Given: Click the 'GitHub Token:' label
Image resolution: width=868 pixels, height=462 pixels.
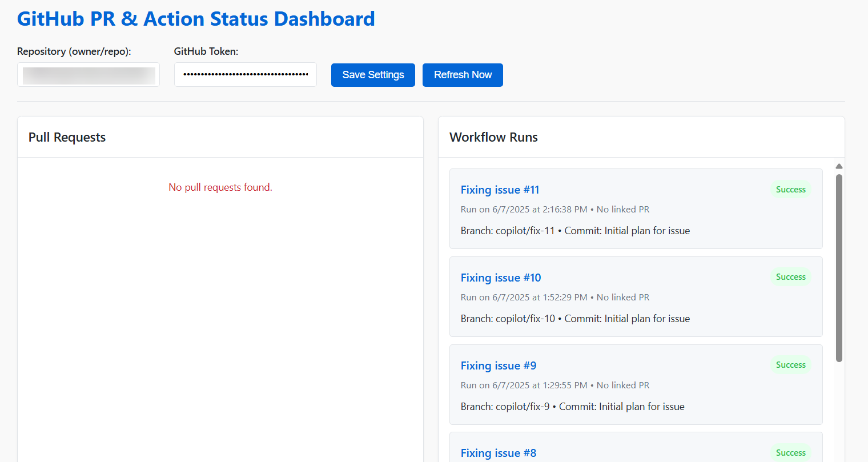Looking at the screenshot, I should 206,51.
